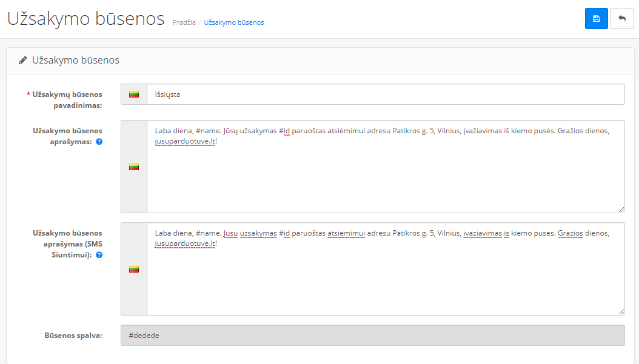Click into the status description textarea

386,167
